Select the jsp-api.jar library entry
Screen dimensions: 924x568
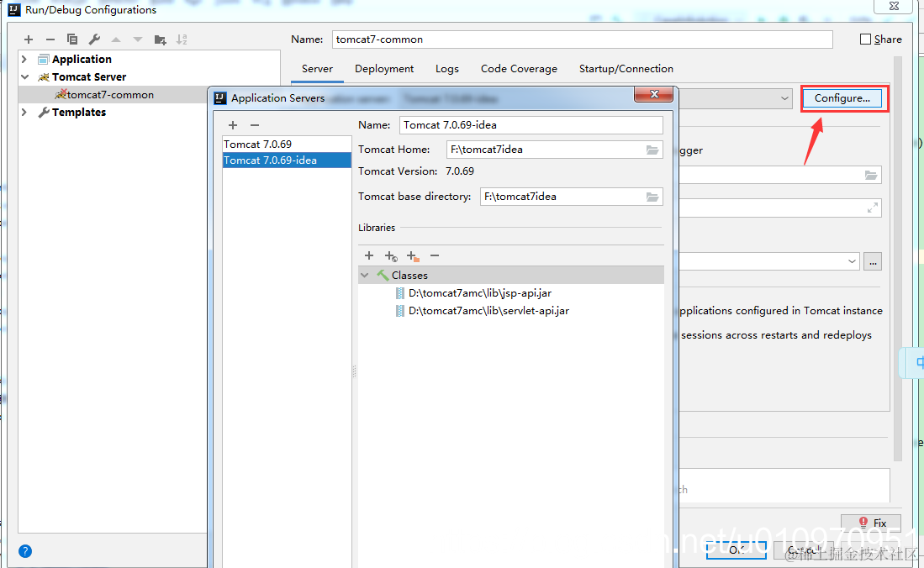(x=480, y=293)
